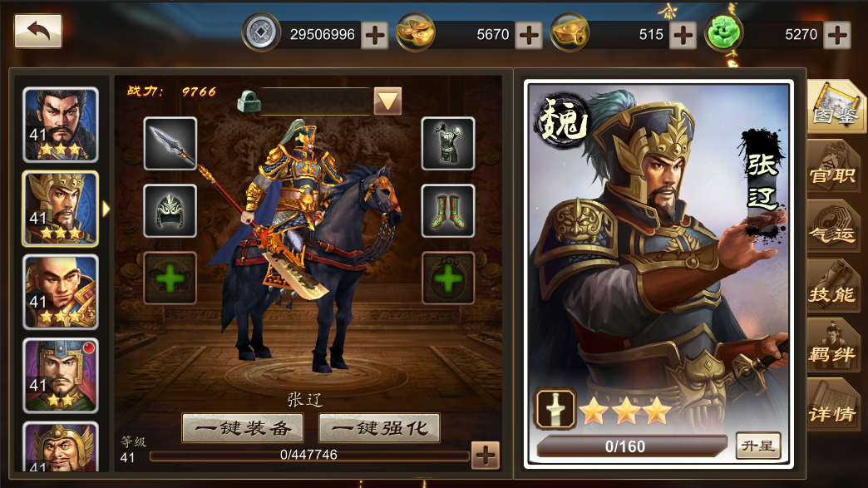
Task: Click the 升星 star upgrade button
Action: [x=758, y=446]
